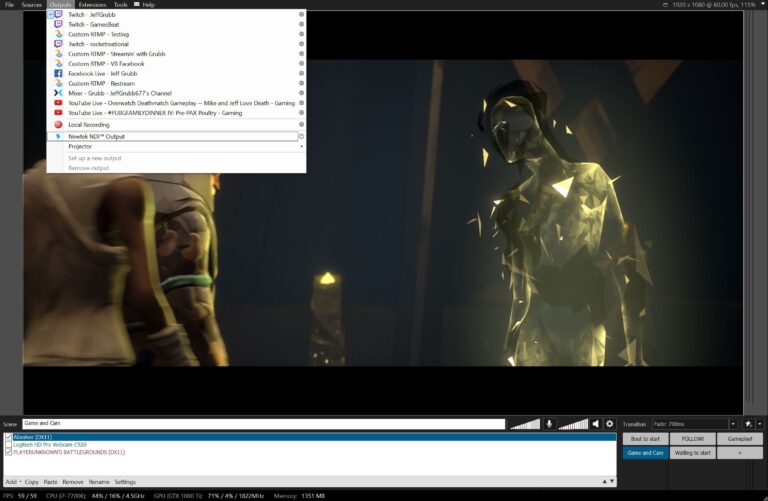
Task: Open the Add source dropdown
Action: (13, 482)
